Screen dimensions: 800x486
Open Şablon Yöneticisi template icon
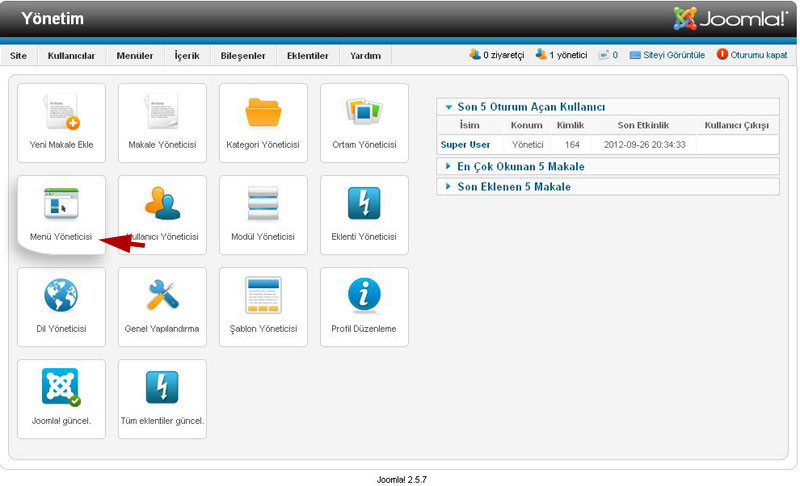click(263, 296)
